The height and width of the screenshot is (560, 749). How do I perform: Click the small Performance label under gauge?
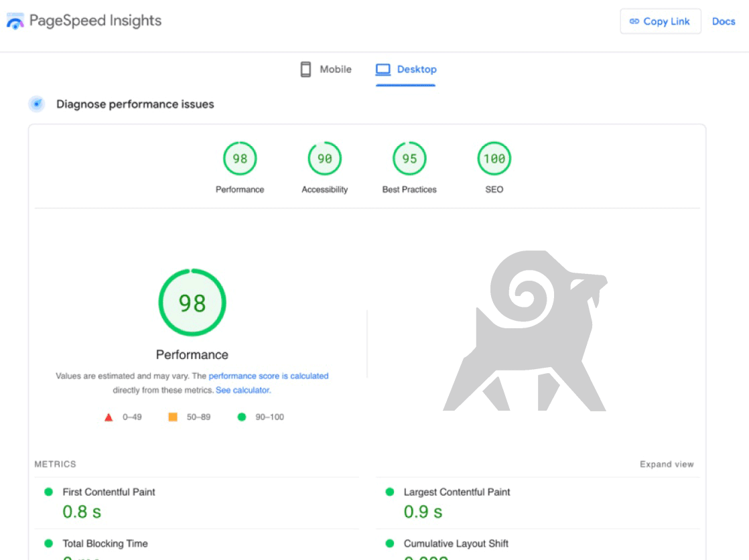point(240,190)
